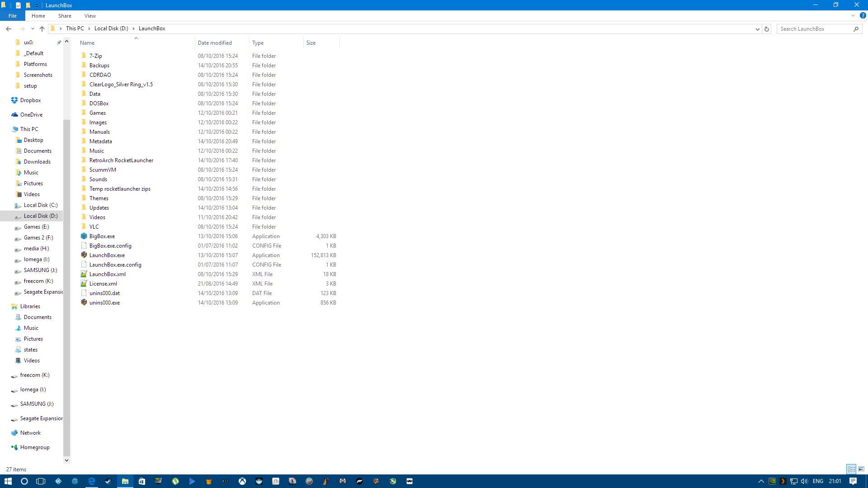The height and width of the screenshot is (488, 868).
Task: Click the BigBox.exe.config file icon
Action: point(84,246)
